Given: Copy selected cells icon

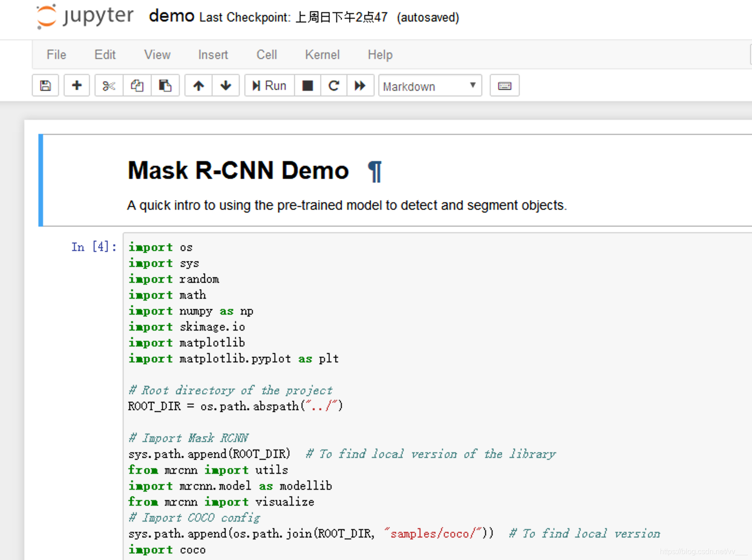Looking at the screenshot, I should point(137,86).
